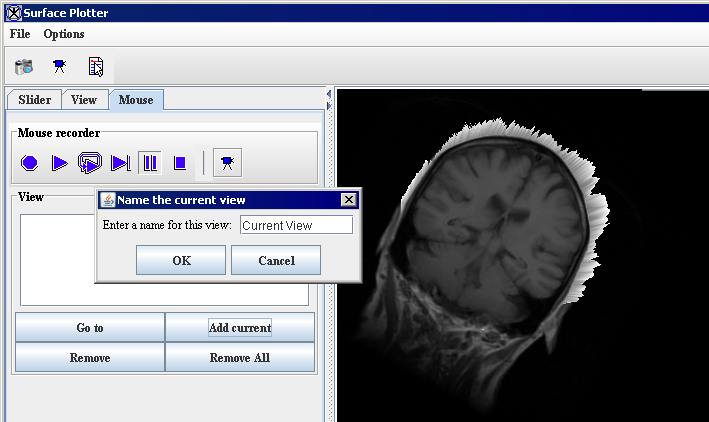Viewport: 709px width, 422px height.
Task: Toggle the pause button in Mouse recorder
Action: point(150,162)
